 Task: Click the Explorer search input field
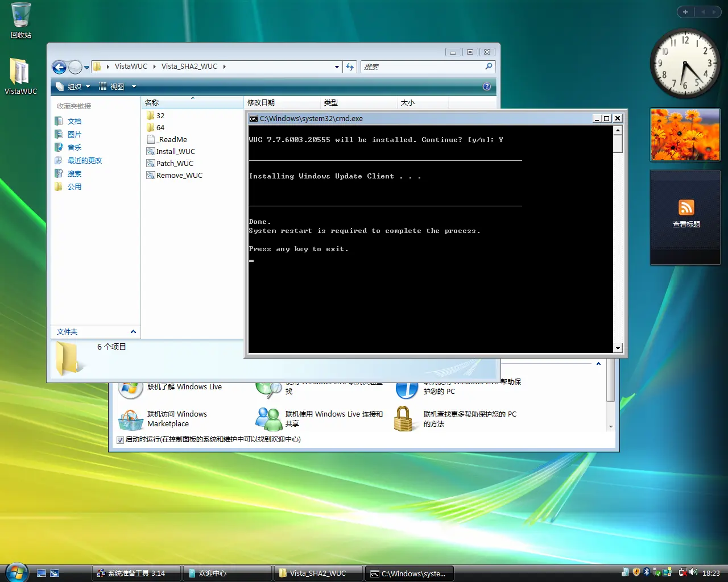point(422,67)
